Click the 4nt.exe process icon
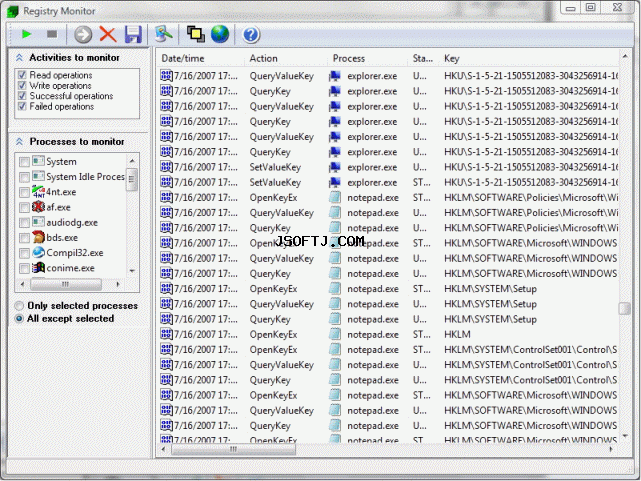Viewport: 641px width, 481px height. [x=38, y=192]
